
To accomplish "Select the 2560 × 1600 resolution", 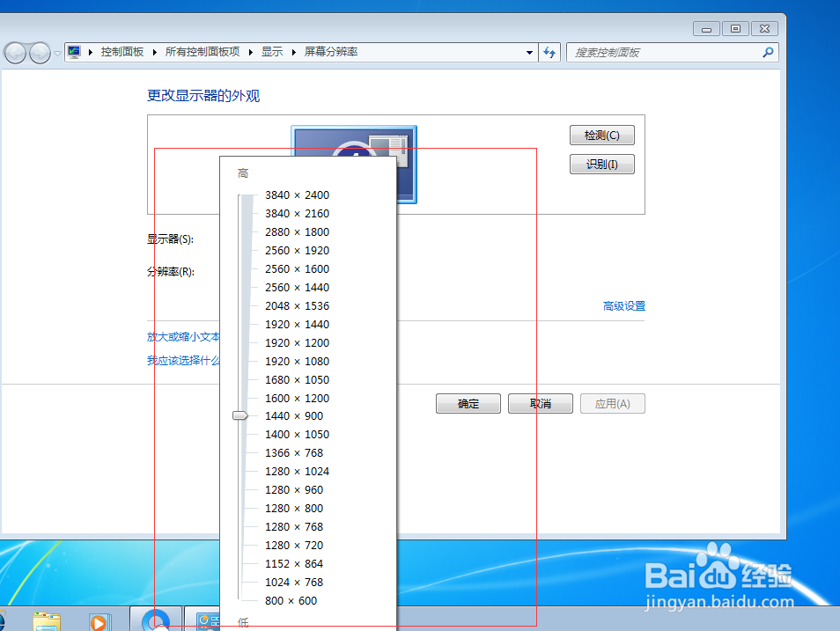I will 298,269.
